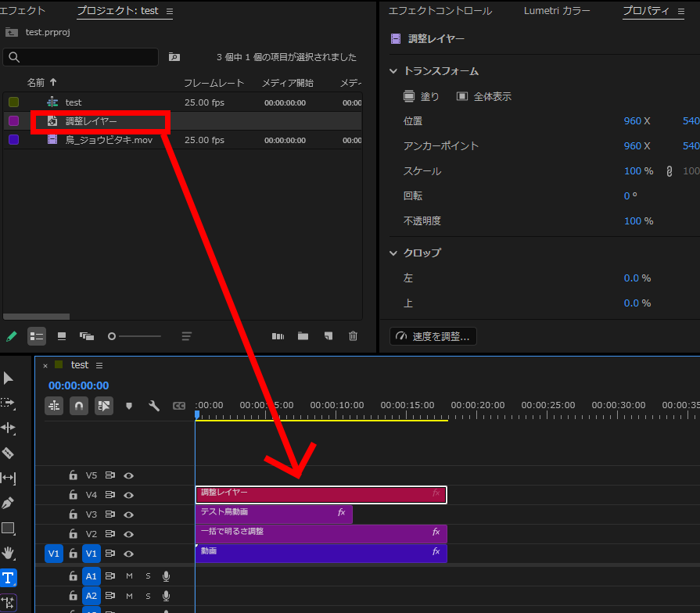Solo the A2 audio track
This screenshot has height=613, width=700.
tap(149, 596)
